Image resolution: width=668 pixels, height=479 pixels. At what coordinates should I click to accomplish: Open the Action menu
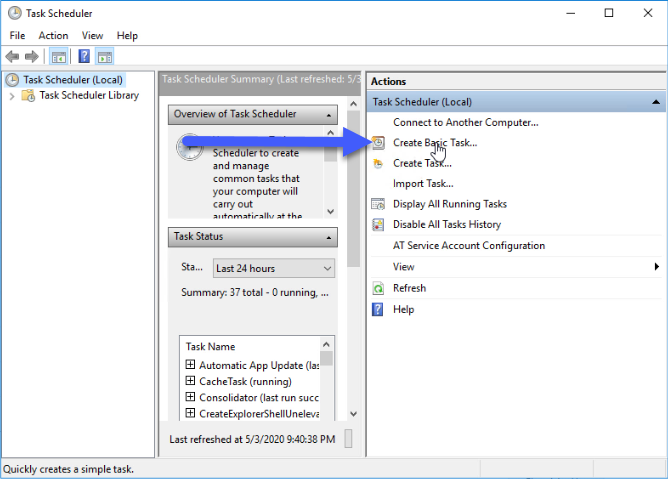point(53,36)
